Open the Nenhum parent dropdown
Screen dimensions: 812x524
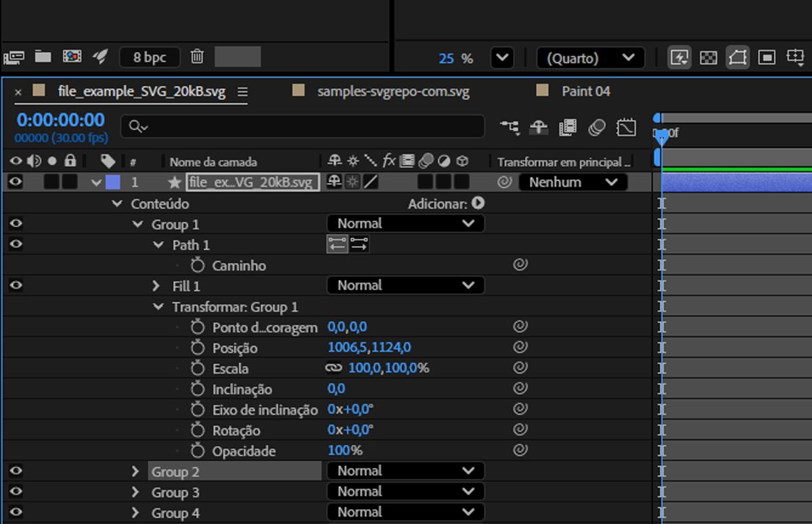tap(573, 183)
